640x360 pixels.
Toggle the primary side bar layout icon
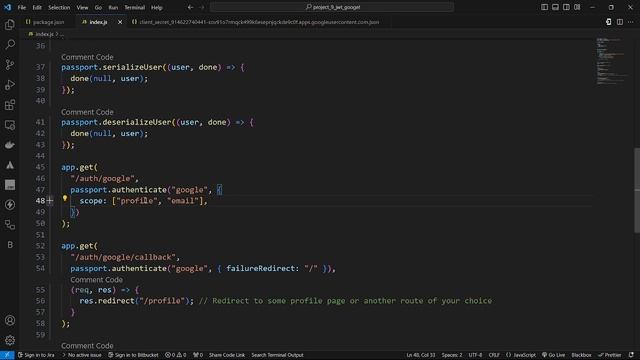(x=544, y=7)
